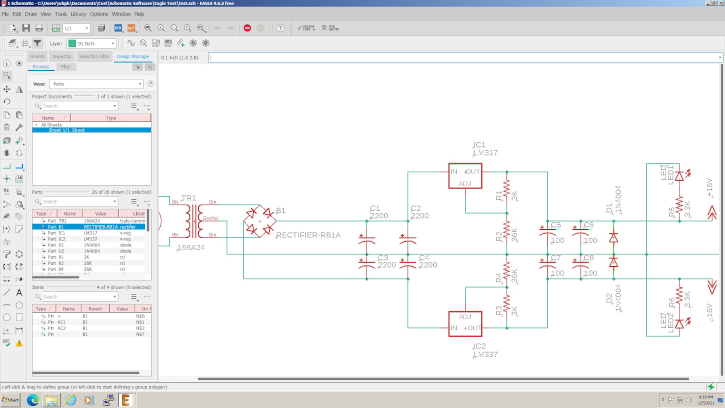Open the ULP user language icon
This screenshot has height=408, width=725.
click(x=131, y=28)
